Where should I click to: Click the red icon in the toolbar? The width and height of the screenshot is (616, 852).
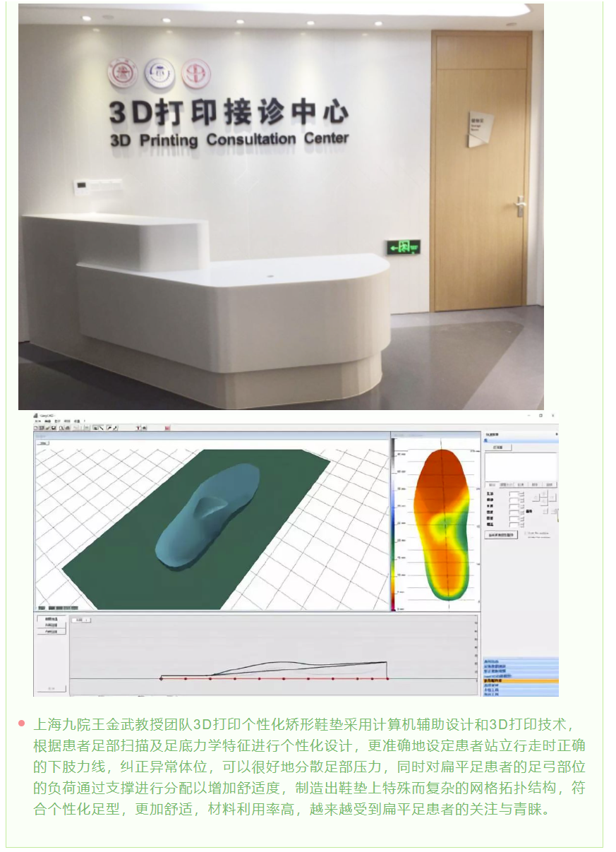[167, 428]
